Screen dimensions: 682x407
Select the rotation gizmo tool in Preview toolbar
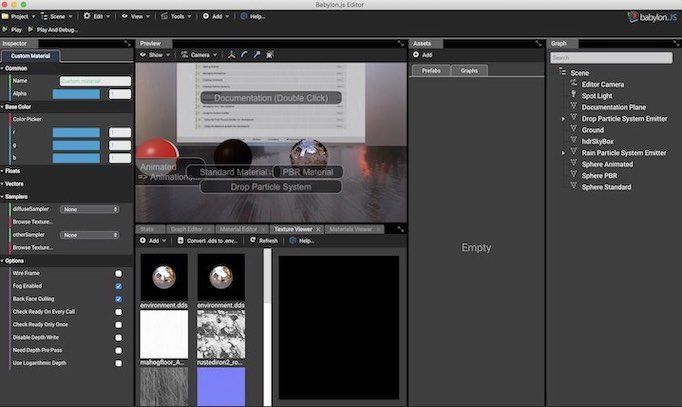[x=244, y=55]
